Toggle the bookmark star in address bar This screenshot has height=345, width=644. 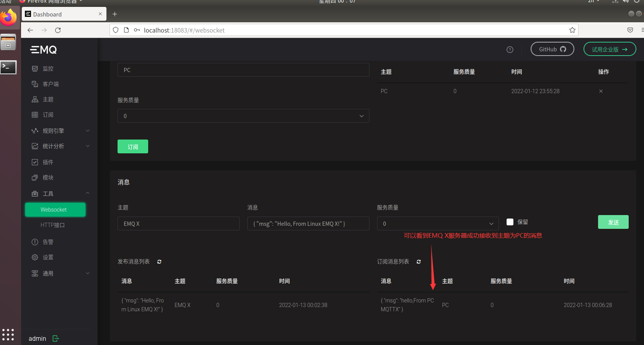pyautogui.click(x=572, y=30)
